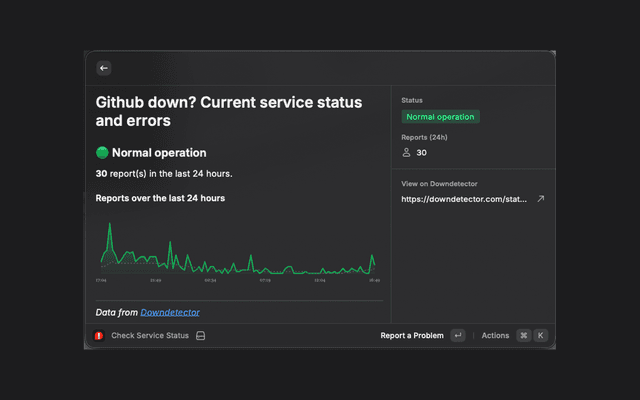The image size is (640, 400).
Task: Open the Downdetector link in data footer
Action: (x=170, y=312)
